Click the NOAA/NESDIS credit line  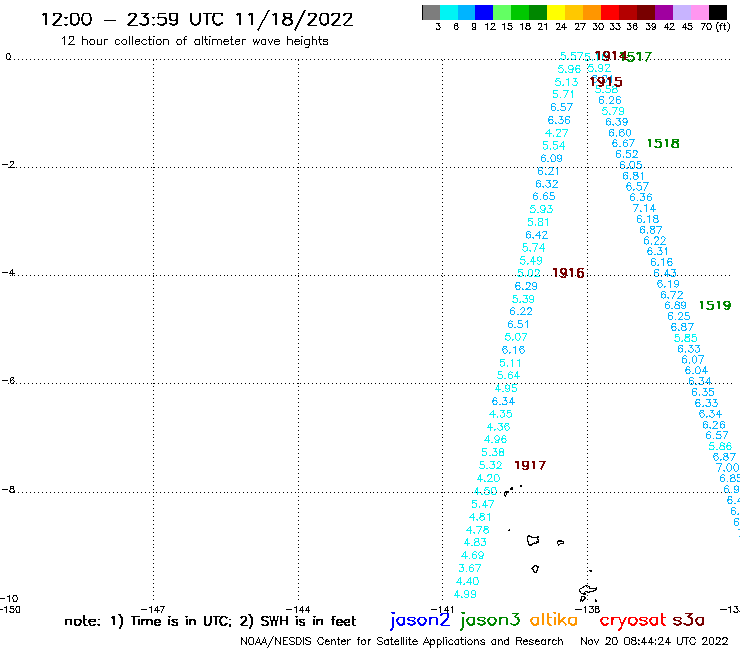coord(402,642)
